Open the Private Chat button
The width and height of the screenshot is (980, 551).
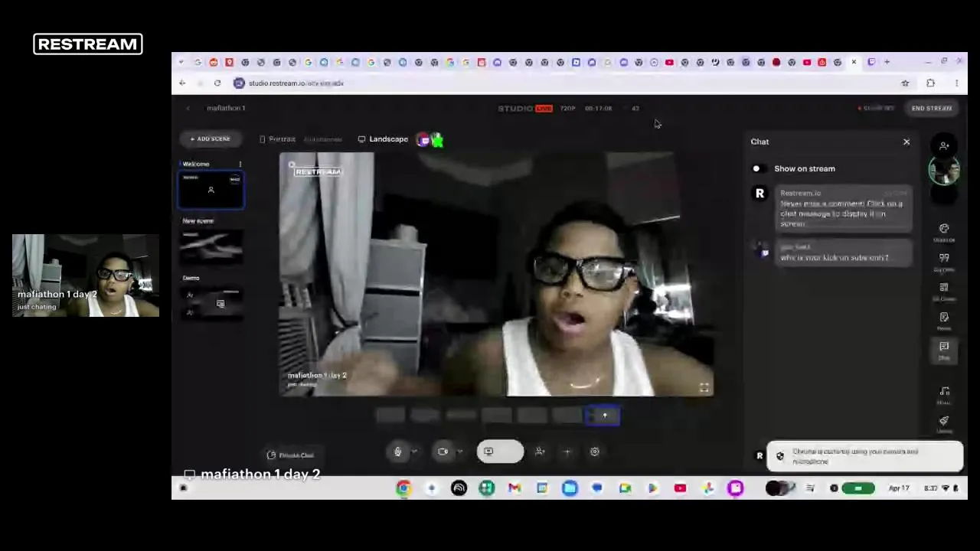pyautogui.click(x=290, y=455)
